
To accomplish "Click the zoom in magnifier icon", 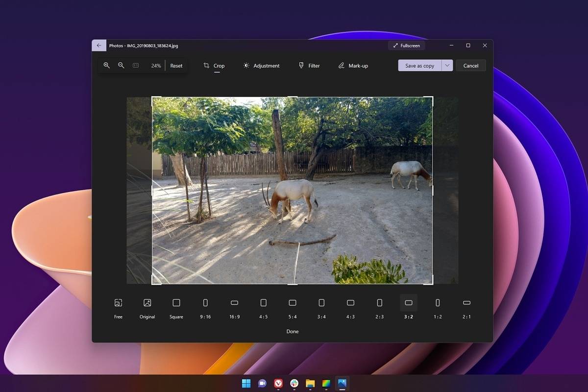I will tap(106, 66).
